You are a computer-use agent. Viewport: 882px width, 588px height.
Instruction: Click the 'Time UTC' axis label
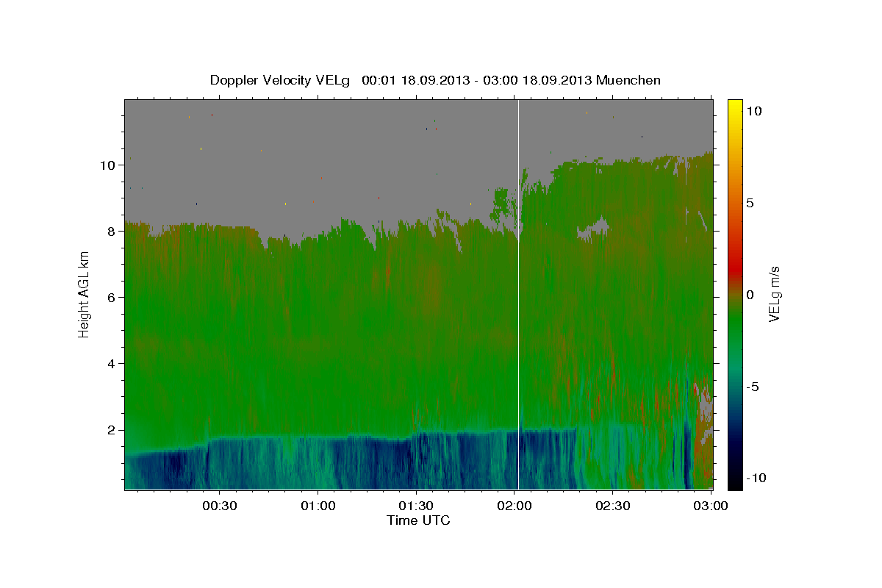pyautogui.click(x=418, y=520)
